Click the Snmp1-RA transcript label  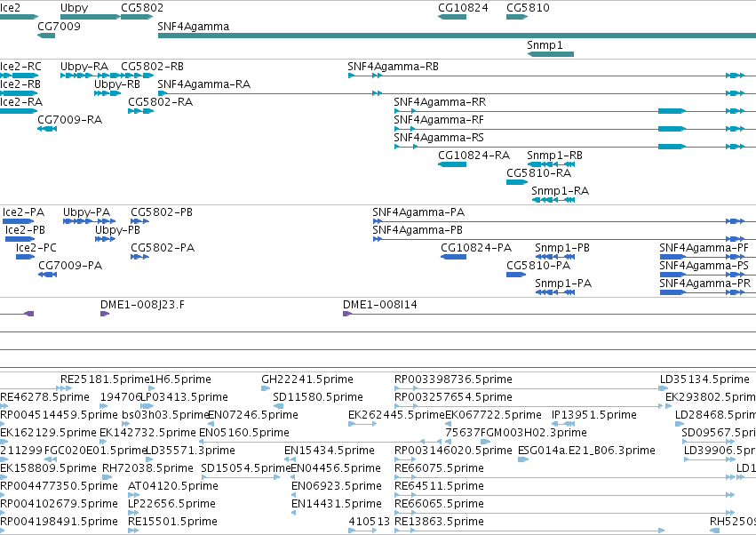point(561,190)
